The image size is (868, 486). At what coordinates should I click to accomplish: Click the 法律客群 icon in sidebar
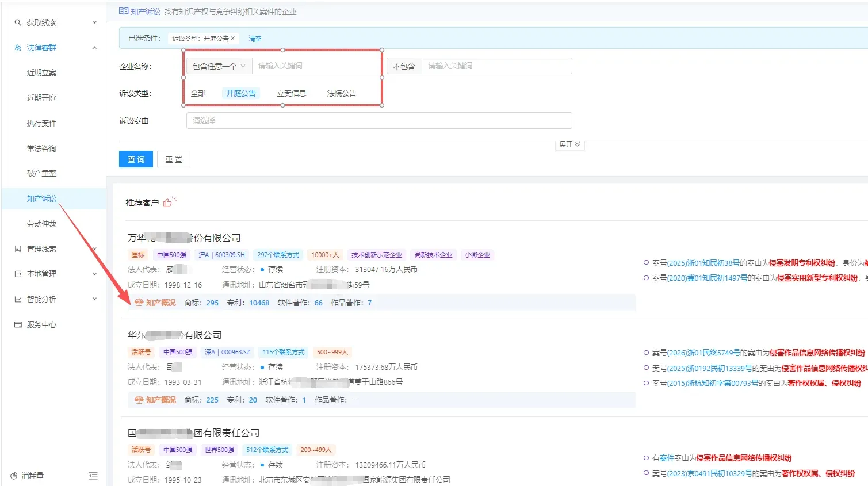[18, 48]
